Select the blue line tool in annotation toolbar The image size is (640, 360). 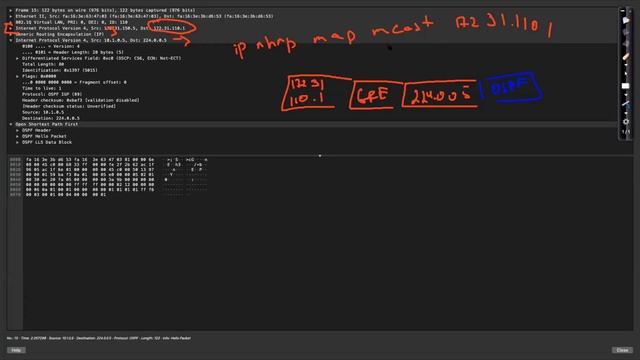[x=626, y=104]
